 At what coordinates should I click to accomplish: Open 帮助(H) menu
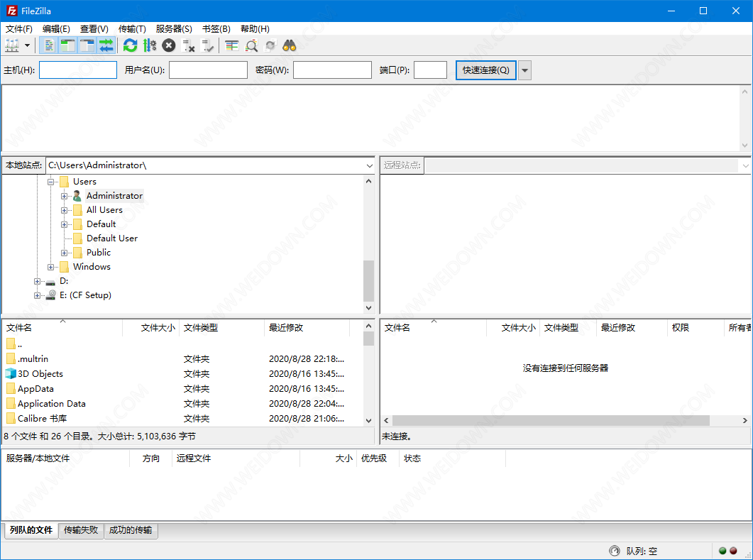coord(255,29)
